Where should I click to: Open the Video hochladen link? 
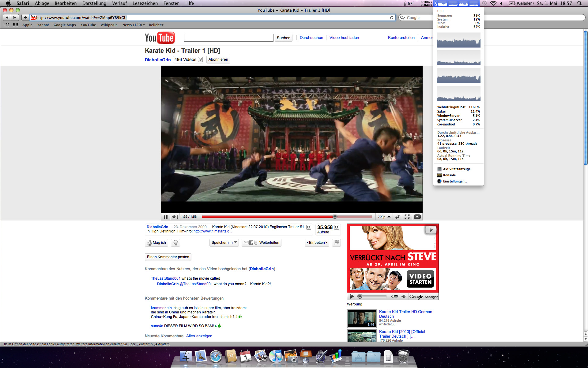(344, 37)
